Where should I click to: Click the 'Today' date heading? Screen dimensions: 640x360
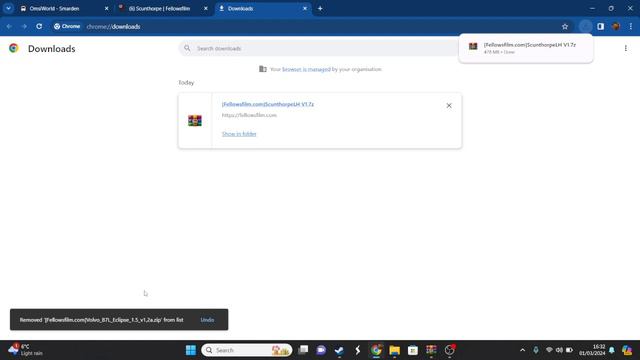pyautogui.click(x=186, y=82)
